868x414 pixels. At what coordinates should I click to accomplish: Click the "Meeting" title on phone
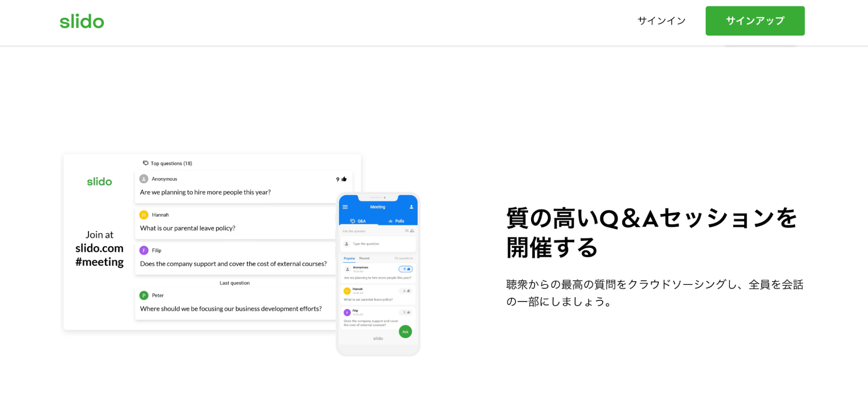378,207
